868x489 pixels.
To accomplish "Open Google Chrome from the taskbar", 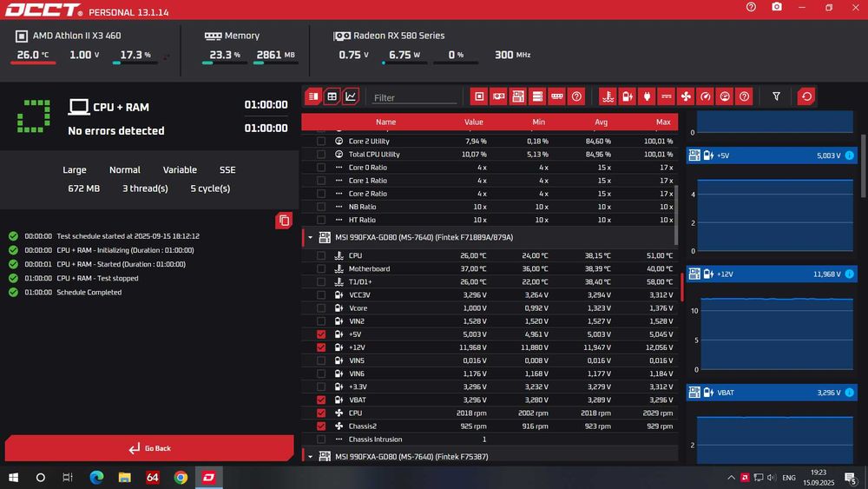I will (181, 478).
